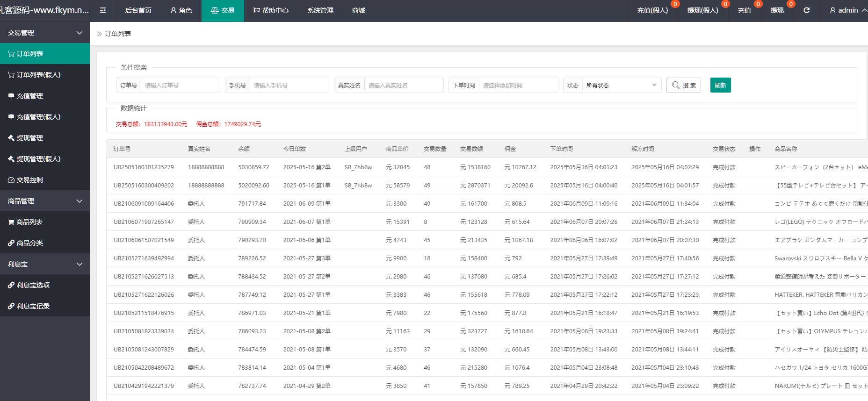Click the 搜索 search button

point(683,85)
